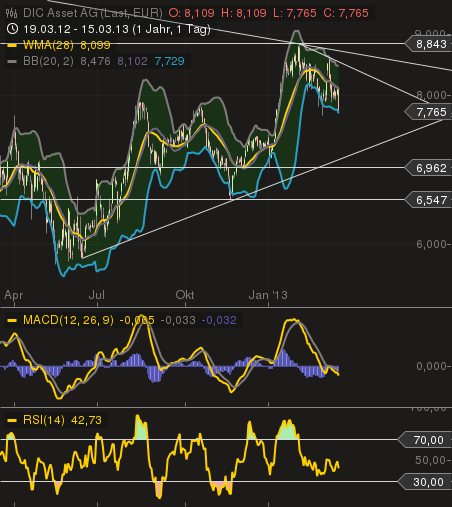Click the middle Bollinger value 8,102
The width and height of the screenshot is (452, 507).
tap(132, 61)
